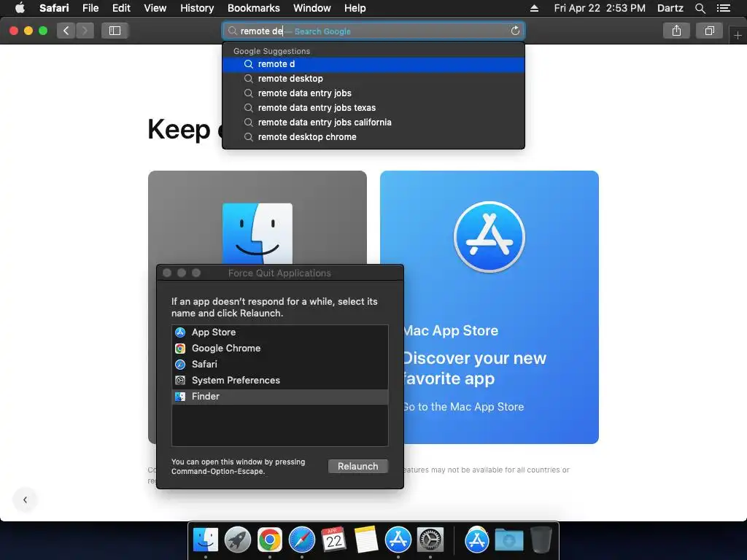This screenshot has height=560, width=747.
Task: Open the History menu
Action: pyautogui.click(x=197, y=8)
